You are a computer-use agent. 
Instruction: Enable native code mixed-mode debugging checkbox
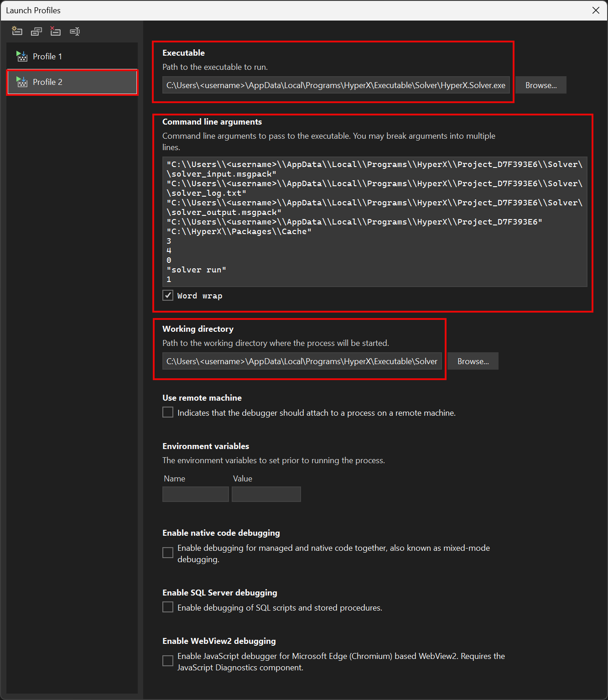pos(168,553)
